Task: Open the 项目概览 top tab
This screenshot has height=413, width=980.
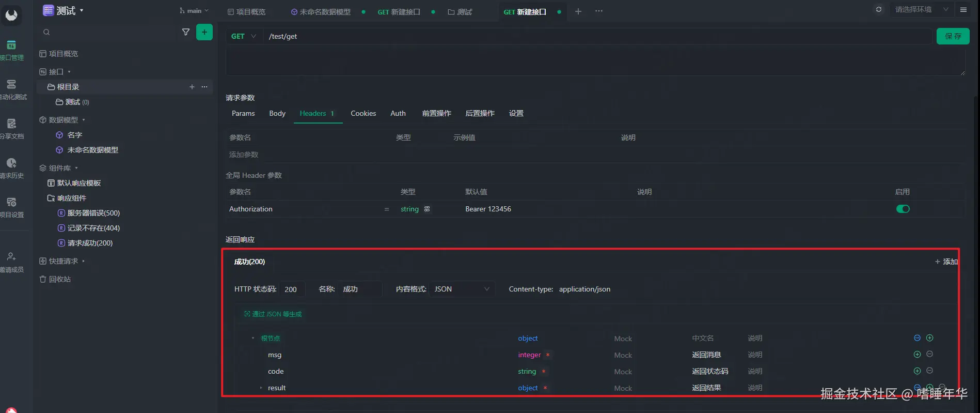Action: tap(247, 11)
